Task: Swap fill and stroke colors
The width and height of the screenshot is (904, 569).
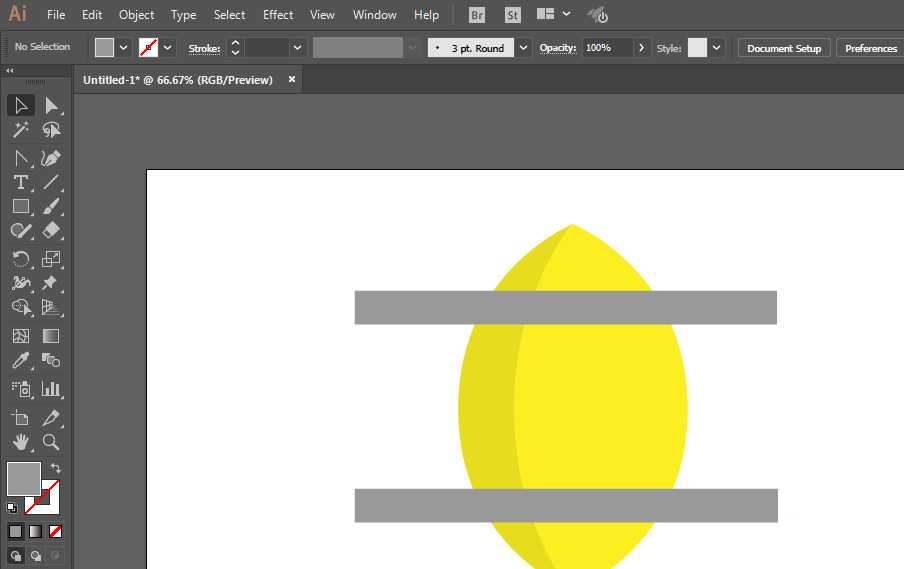Action: 56,468
